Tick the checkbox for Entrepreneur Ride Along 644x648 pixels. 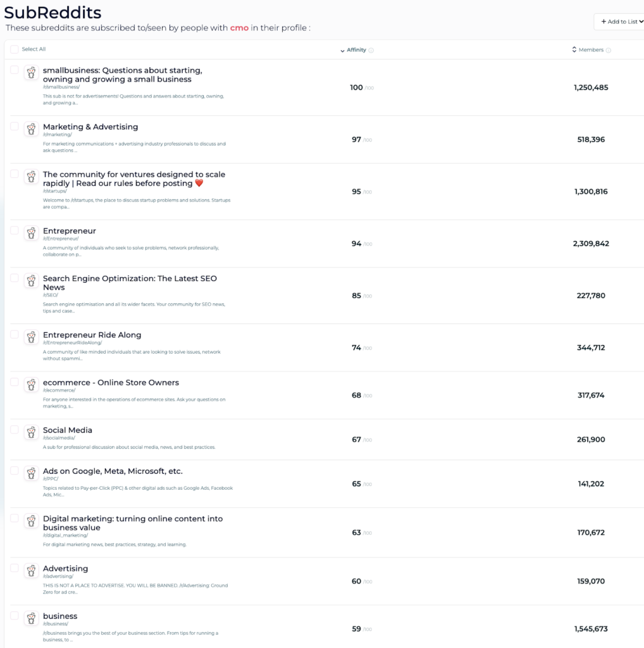(x=15, y=335)
